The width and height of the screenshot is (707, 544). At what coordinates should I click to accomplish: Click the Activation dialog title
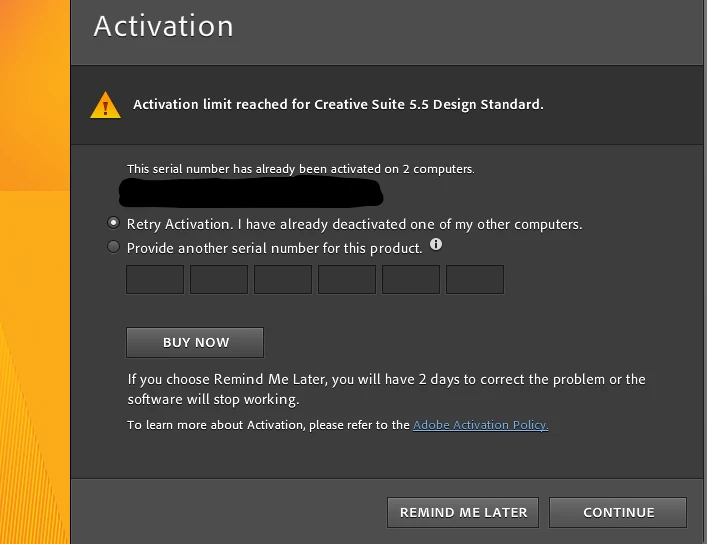pos(163,26)
